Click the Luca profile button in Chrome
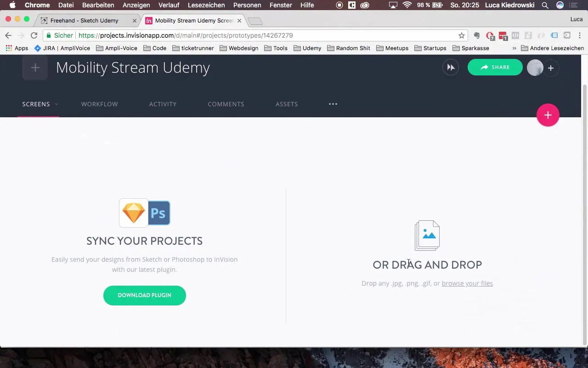Screen dimensions: 588x368 tap(577, 19)
